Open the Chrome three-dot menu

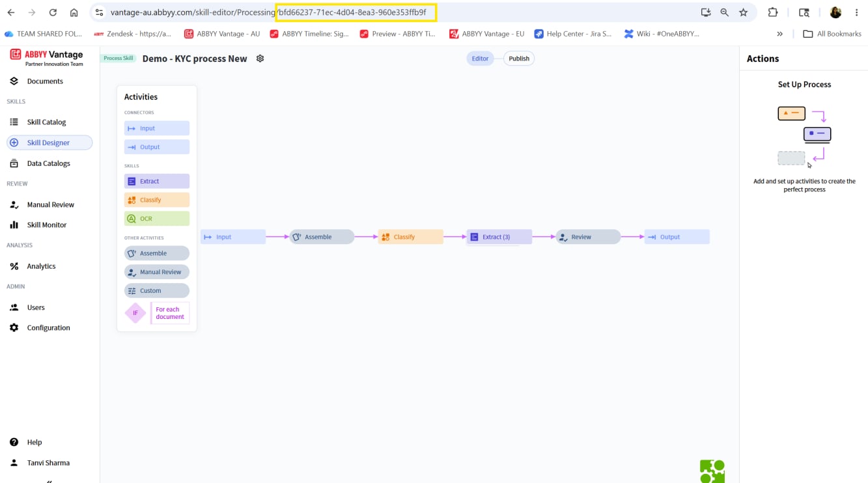tap(856, 12)
